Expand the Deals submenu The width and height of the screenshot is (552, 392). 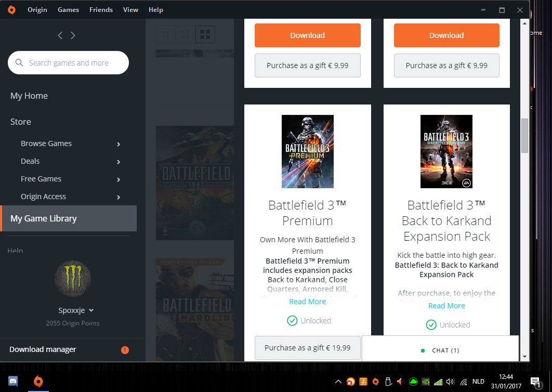pyautogui.click(x=119, y=162)
